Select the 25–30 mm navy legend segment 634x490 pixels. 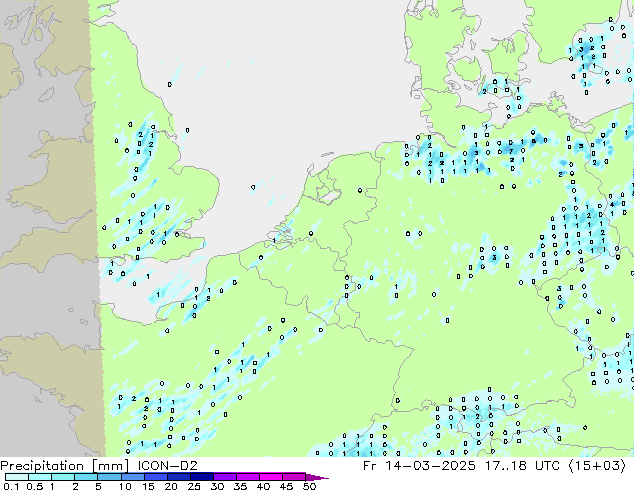pyautogui.click(x=202, y=477)
